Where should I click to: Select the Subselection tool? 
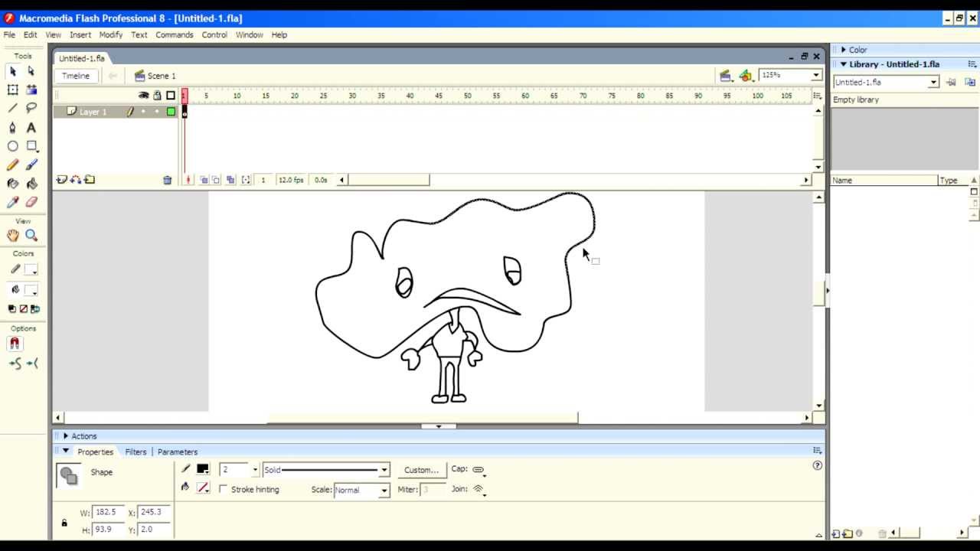tap(31, 71)
